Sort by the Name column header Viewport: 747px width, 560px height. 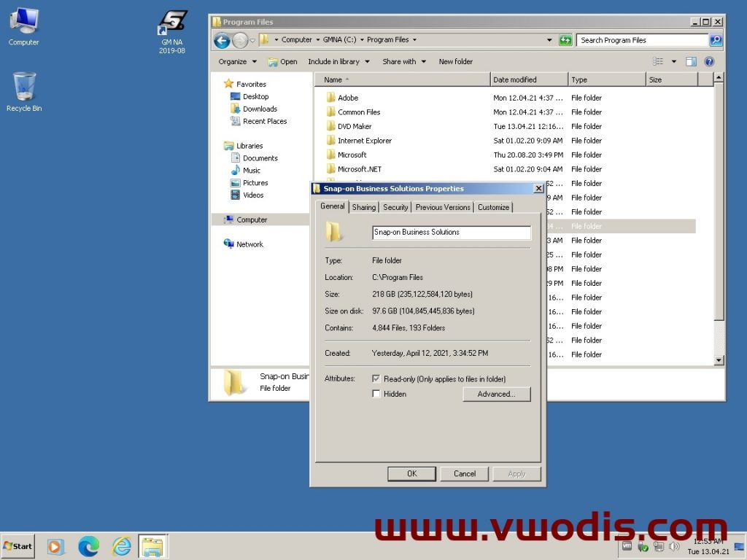[402, 79]
